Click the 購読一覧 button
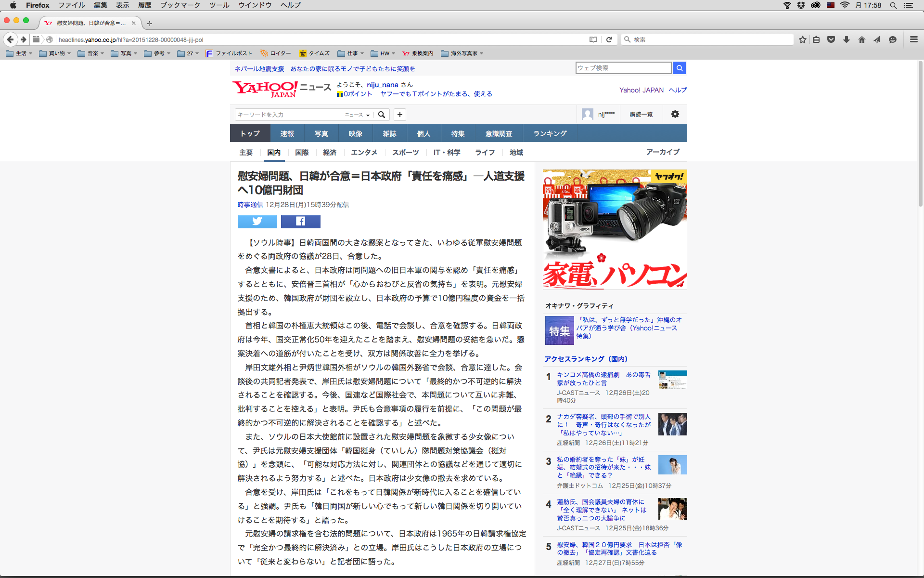The width and height of the screenshot is (924, 578). click(641, 114)
